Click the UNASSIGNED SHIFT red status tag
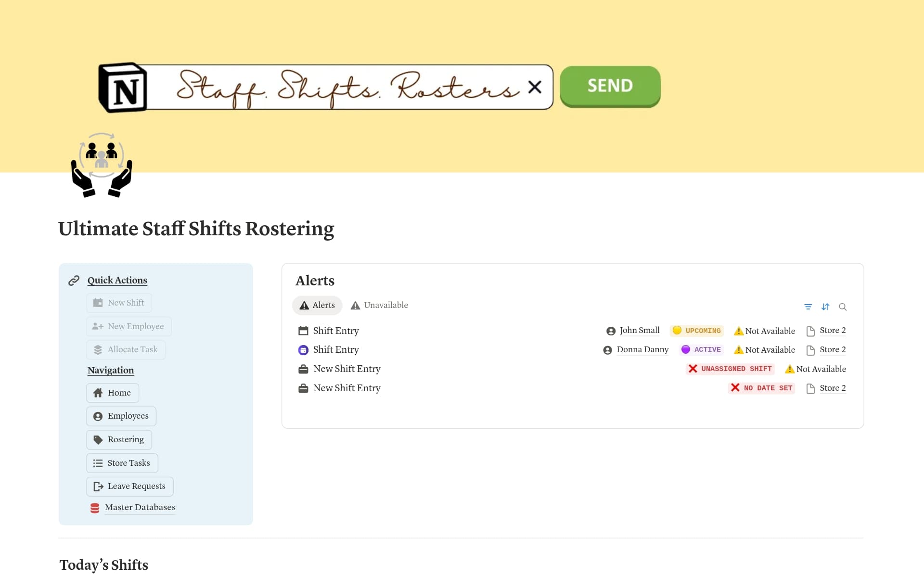924x577 pixels. click(730, 369)
